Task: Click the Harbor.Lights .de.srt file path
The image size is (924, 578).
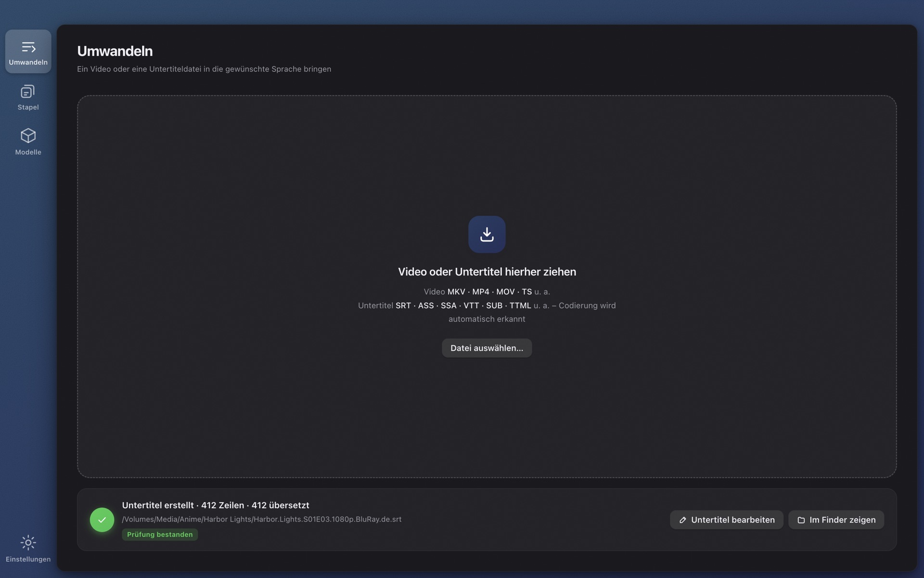Action: 261,519
